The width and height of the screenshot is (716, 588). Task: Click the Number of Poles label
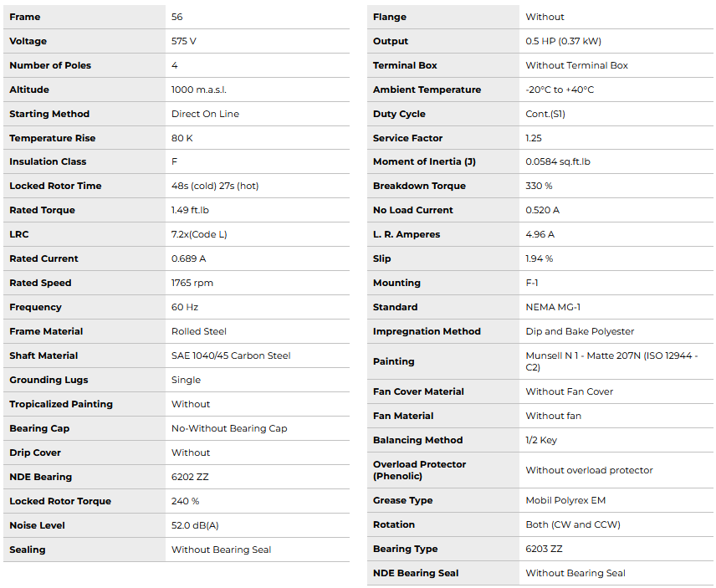tap(50, 65)
